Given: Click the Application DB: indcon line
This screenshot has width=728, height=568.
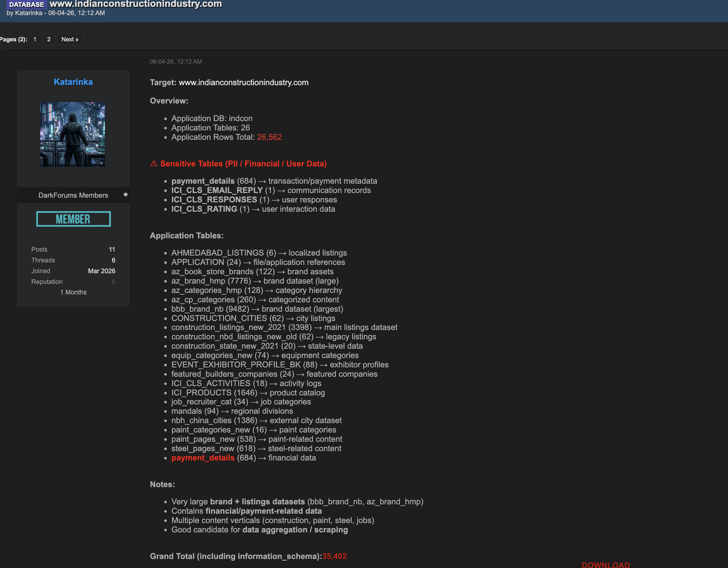Looking at the screenshot, I should point(212,119).
